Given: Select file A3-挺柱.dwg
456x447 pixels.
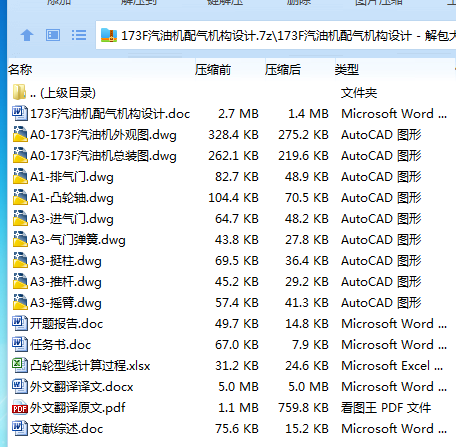Looking at the screenshot, I should (66, 261).
